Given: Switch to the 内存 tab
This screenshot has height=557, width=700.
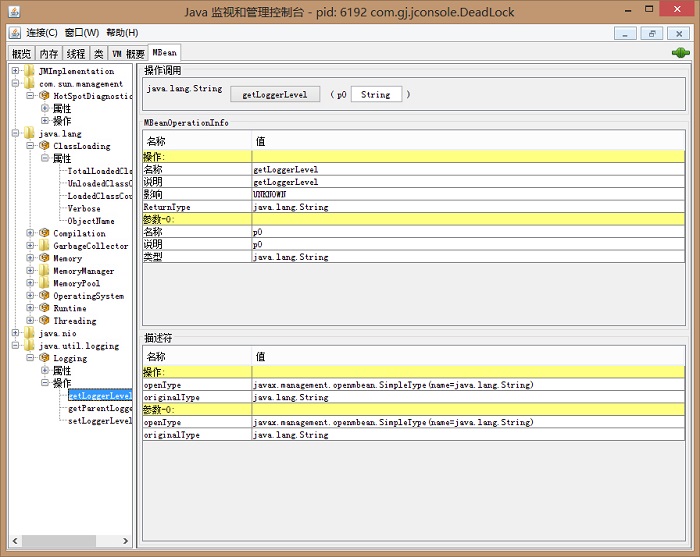Looking at the screenshot, I should coord(49,54).
